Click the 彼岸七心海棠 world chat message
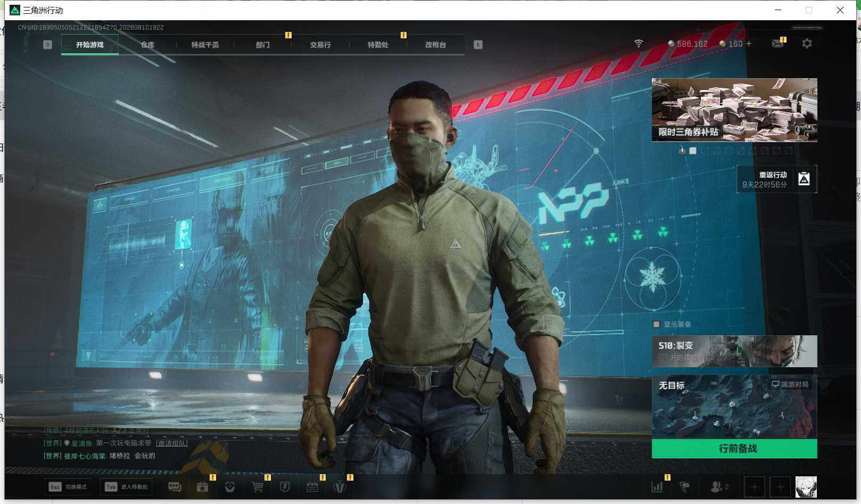 click(x=100, y=456)
